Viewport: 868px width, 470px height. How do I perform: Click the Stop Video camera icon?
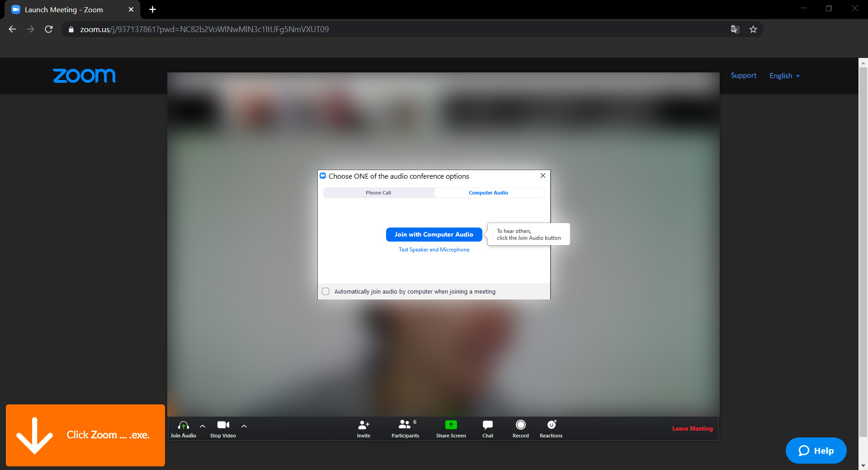(x=223, y=425)
